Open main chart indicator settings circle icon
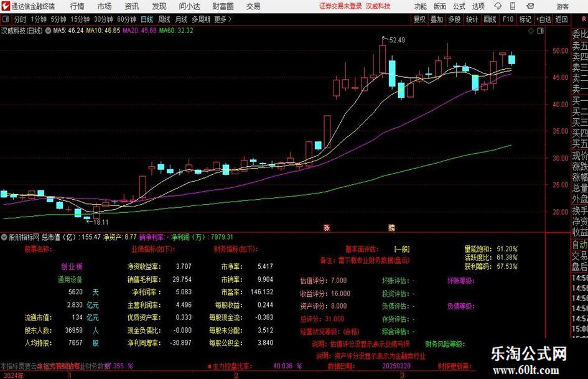Image resolution: width=588 pixels, height=379 pixels. pyautogui.click(x=49, y=30)
